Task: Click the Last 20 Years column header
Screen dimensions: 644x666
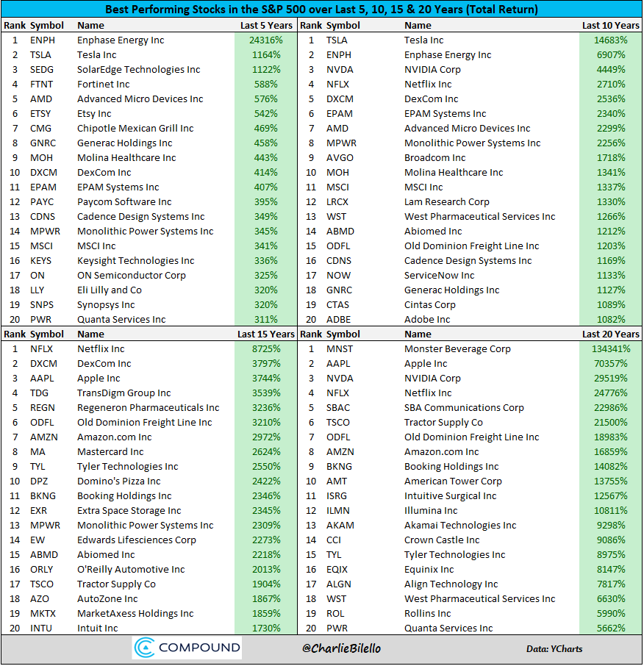Action: click(x=610, y=334)
